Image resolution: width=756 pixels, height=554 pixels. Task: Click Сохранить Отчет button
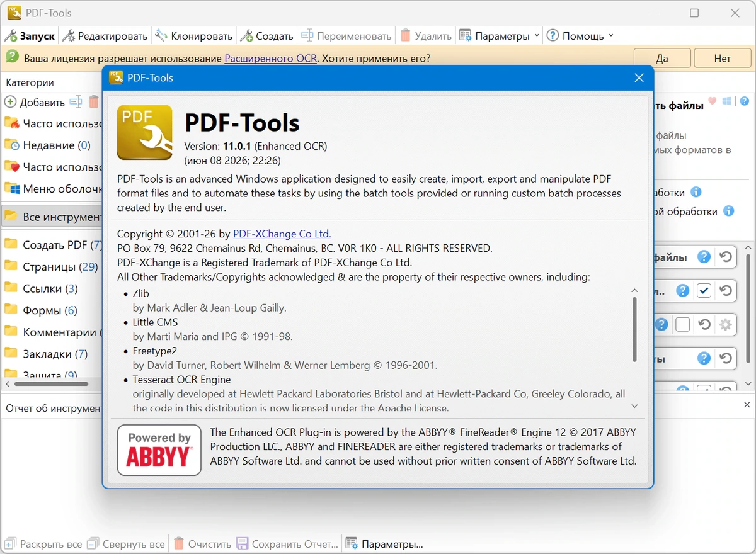pos(287,544)
